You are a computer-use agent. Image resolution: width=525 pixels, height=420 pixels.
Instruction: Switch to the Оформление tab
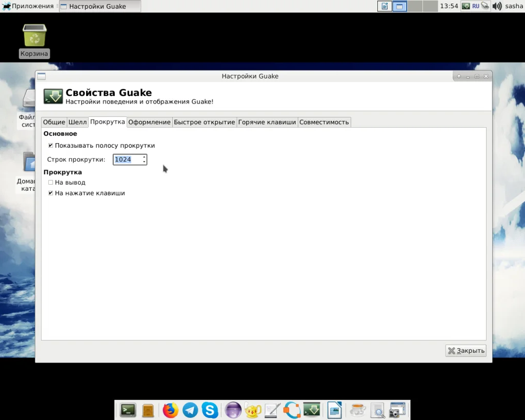pyautogui.click(x=149, y=122)
